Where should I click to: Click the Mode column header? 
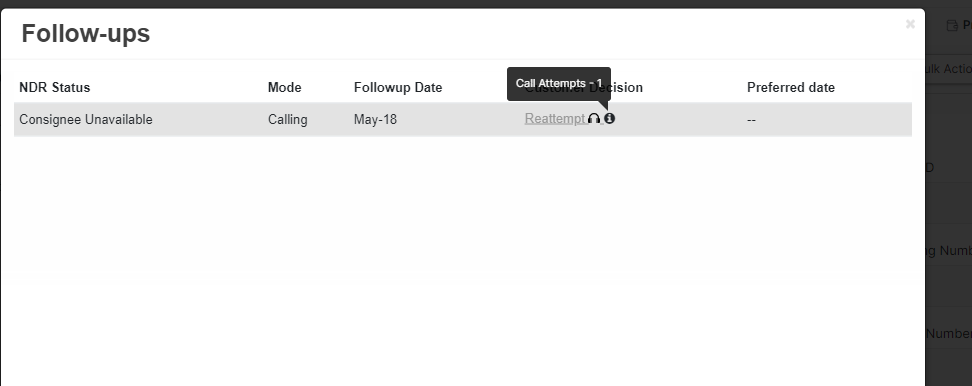(x=285, y=87)
